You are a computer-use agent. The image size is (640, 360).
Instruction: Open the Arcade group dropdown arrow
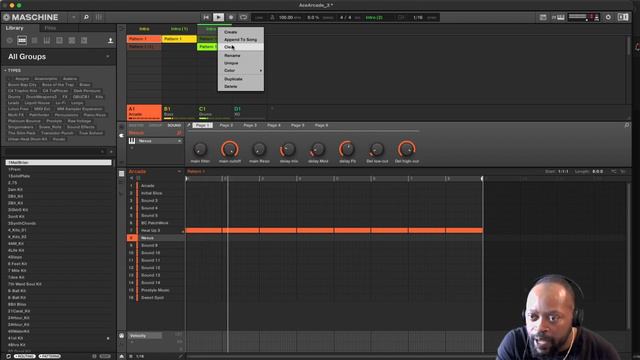pyautogui.click(x=179, y=171)
